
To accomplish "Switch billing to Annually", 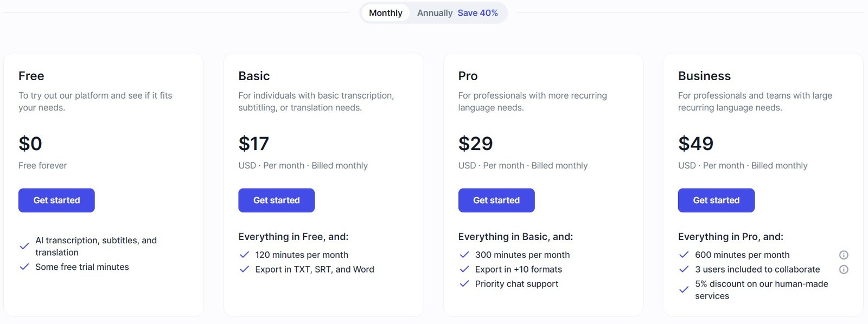I will point(435,12).
